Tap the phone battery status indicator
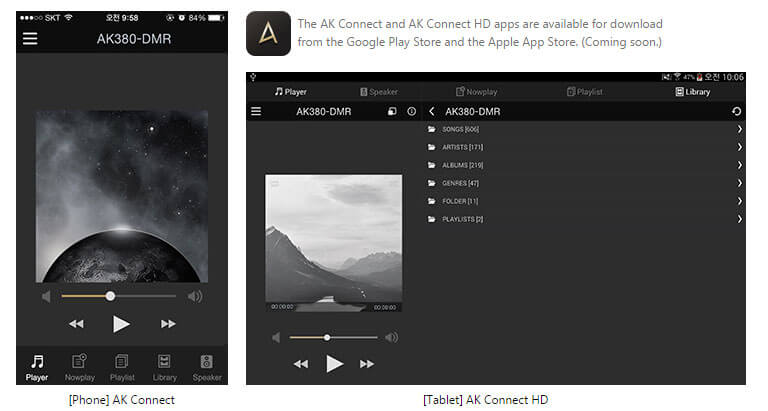 pyautogui.click(x=216, y=18)
